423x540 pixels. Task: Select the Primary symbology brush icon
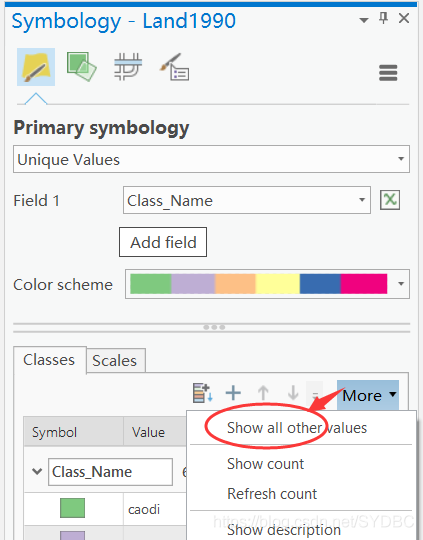36,67
